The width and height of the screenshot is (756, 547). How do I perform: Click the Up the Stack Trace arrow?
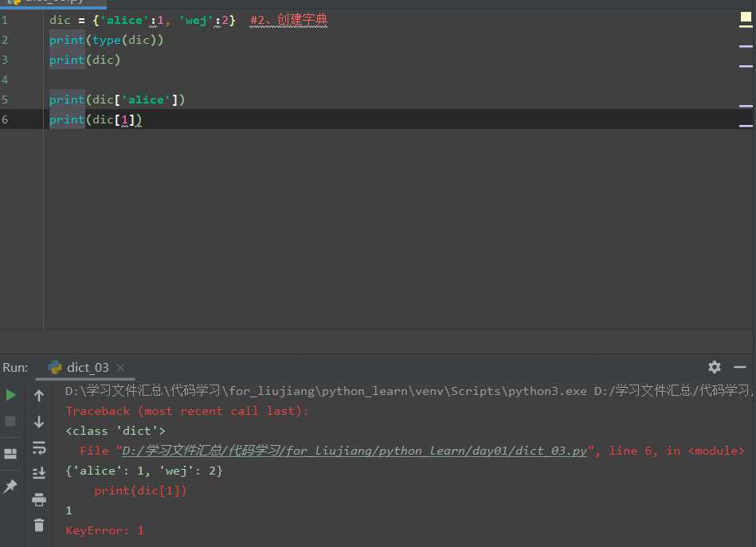click(x=39, y=397)
